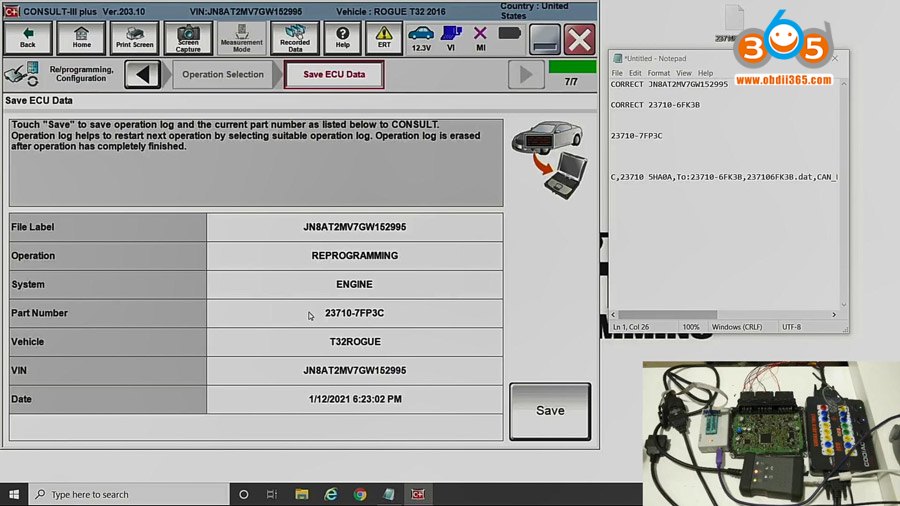Click Notepad line starting C,23710 5HA0A
Viewport: 900px width, 506px height.
tap(724, 177)
